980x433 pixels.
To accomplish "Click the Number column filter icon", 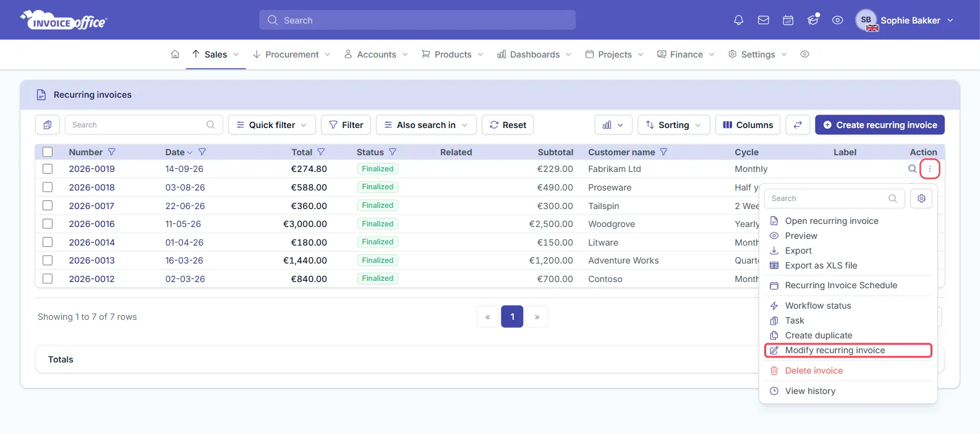I will [112, 152].
